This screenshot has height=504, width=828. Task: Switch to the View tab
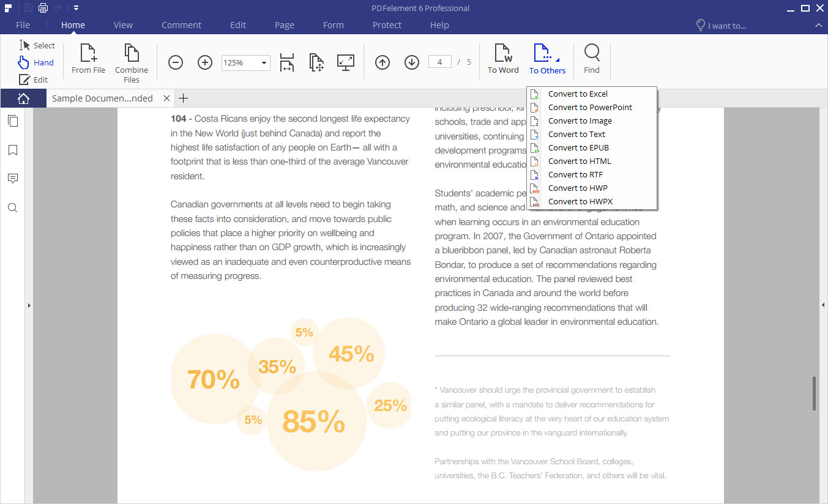click(123, 25)
